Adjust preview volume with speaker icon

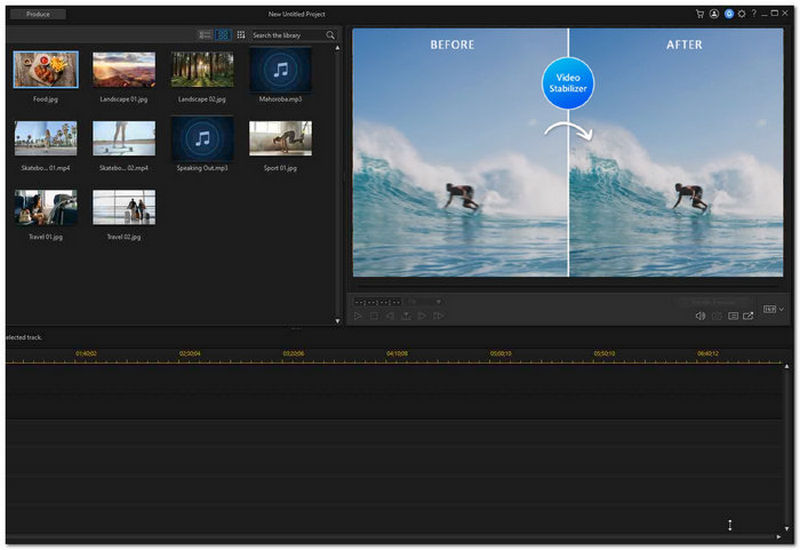click(701, 316)
